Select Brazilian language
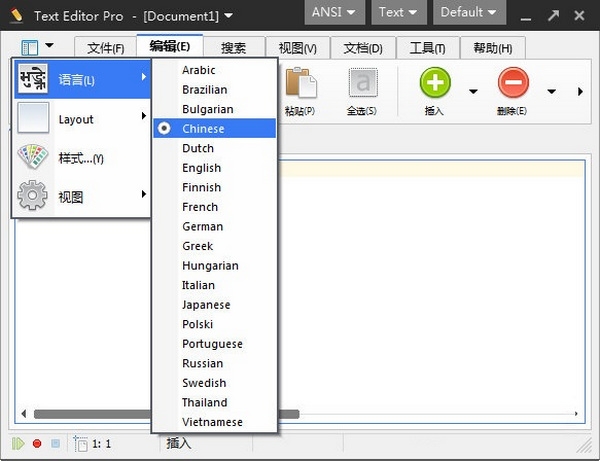 click(x=214, y=90)
